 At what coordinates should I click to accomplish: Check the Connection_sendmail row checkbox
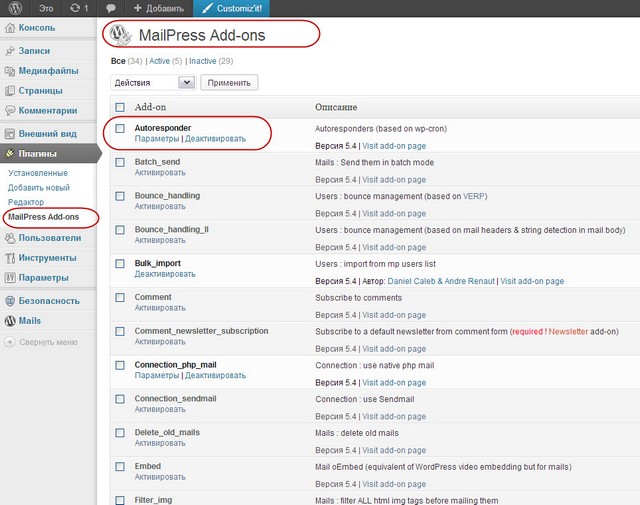pos(120,399)
